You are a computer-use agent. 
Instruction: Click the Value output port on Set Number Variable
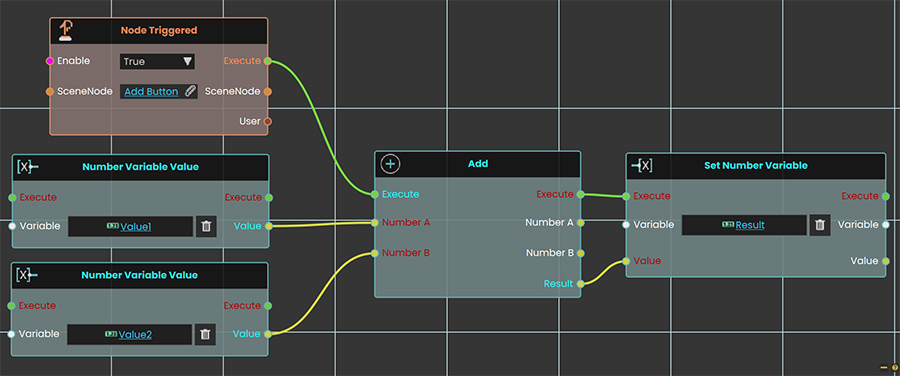pyautogui.click(x=886, y=261)
